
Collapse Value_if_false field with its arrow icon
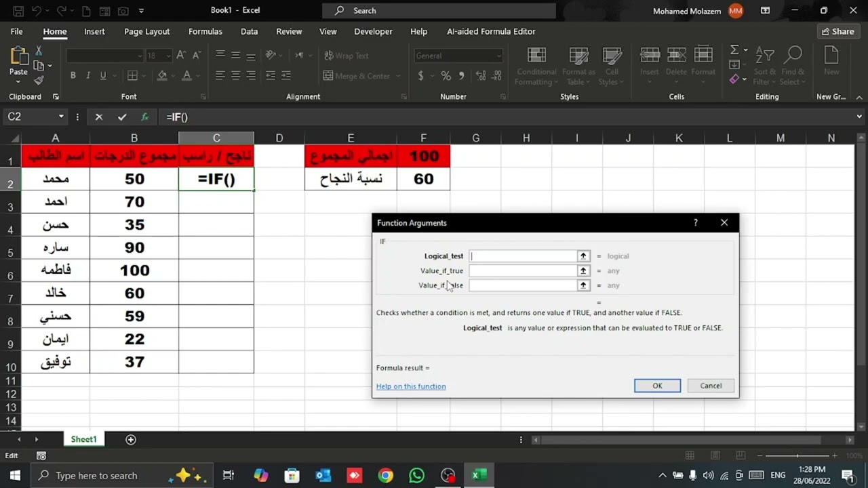pos(583,285)
